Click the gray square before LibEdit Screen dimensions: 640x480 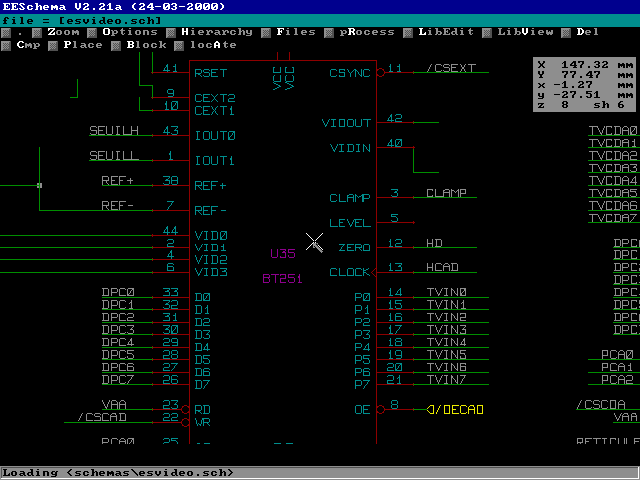point(408,33)
